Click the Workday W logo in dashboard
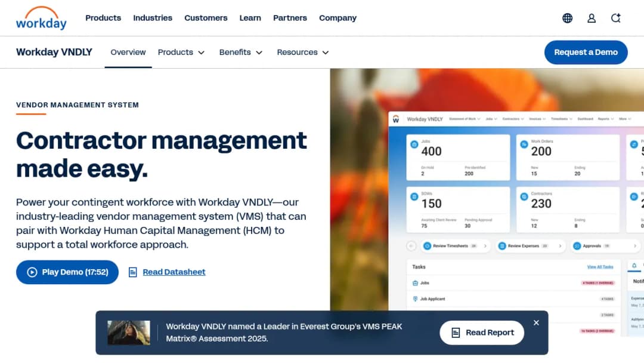Screen dimensions: 644x363 [x=396, y=119]
